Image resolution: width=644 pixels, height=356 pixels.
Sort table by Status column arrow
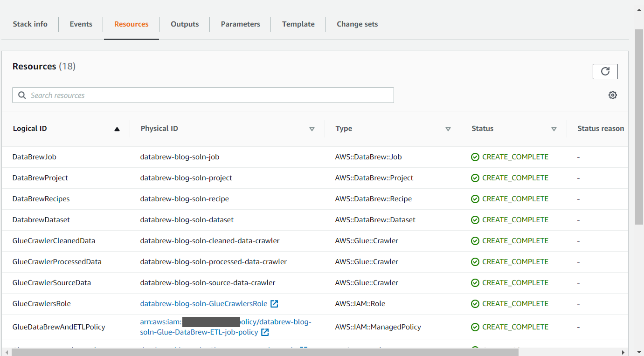(x=554, y=129)
